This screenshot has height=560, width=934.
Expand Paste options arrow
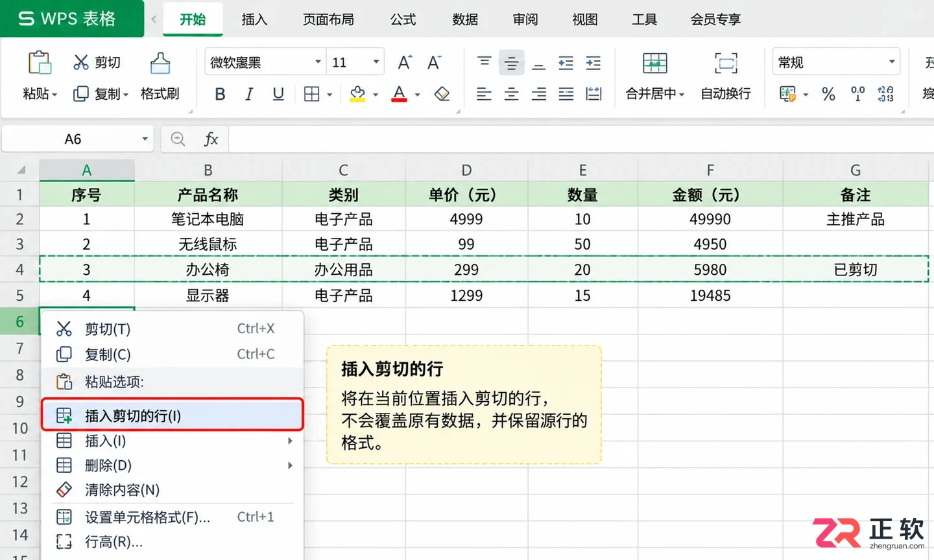(54, 95)
